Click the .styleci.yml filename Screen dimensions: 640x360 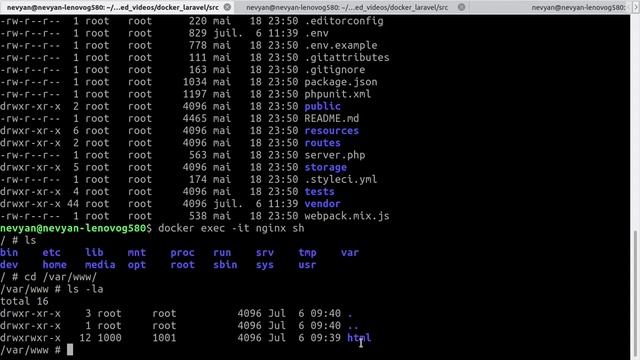pos(340,179)
